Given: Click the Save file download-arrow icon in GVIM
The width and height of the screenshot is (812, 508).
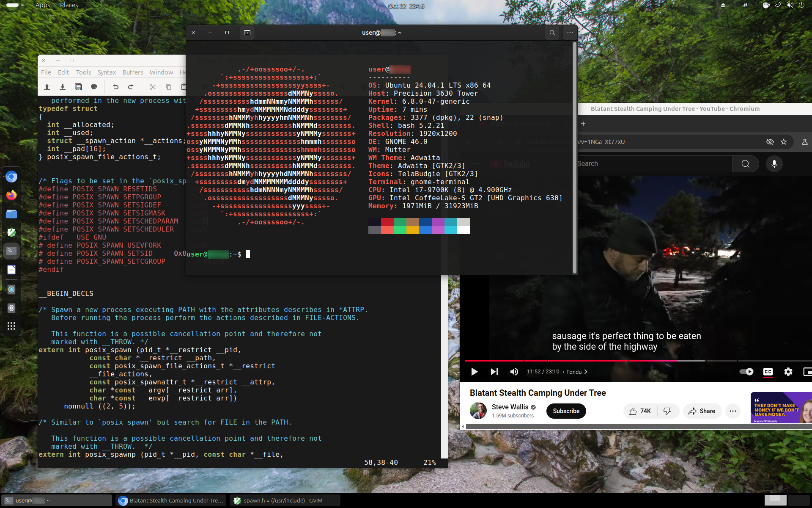Looking at the screenshot, I should click(63, 87).
